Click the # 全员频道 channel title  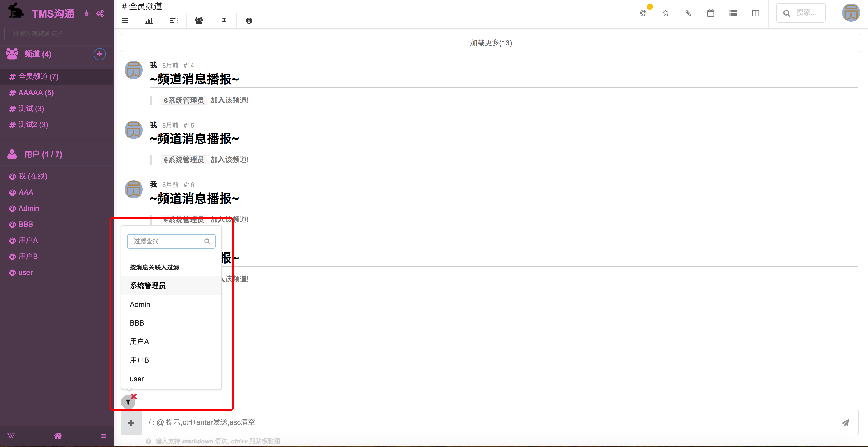tap(142, 6)
